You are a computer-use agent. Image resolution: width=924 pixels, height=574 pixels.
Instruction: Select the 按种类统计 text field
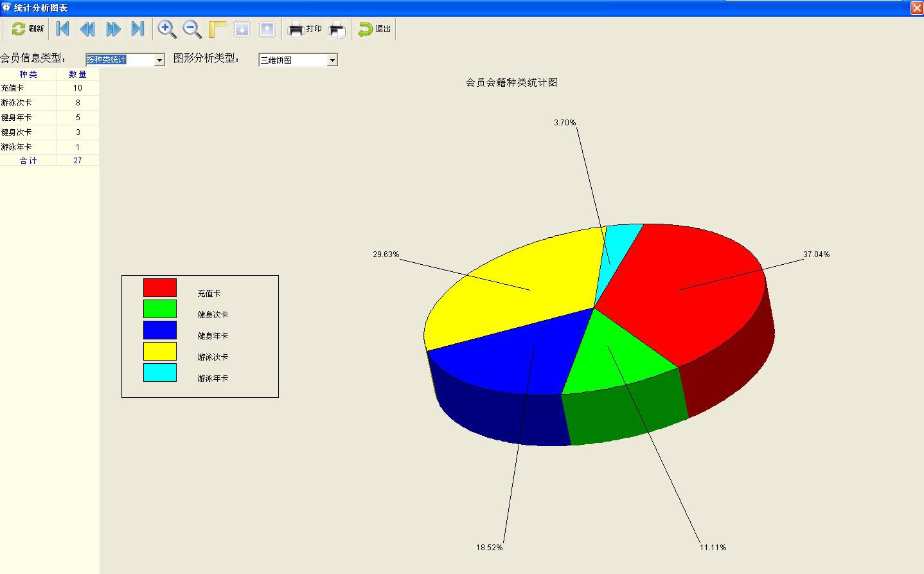(x=120, y=60)
